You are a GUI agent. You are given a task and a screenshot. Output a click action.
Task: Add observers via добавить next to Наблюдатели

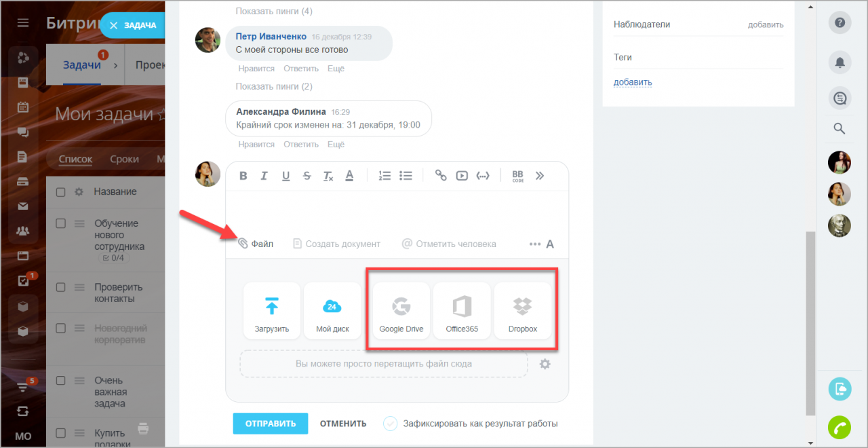766,24
